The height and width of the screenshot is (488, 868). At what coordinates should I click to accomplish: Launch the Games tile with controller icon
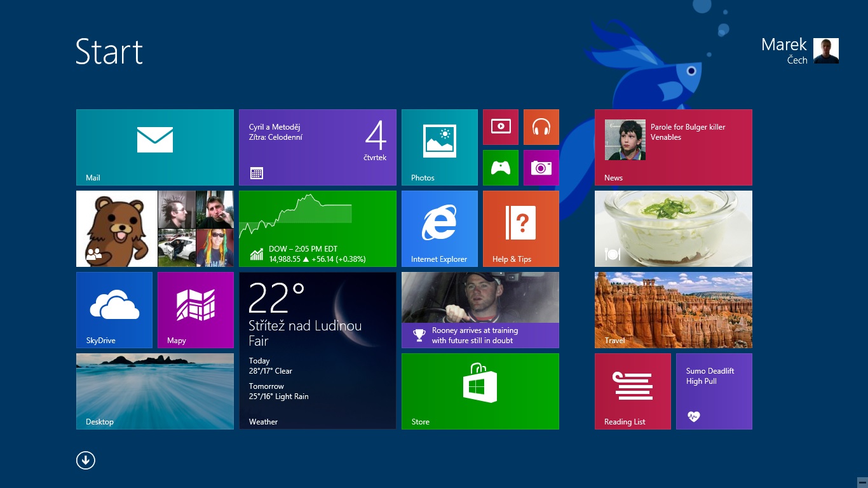[501, 168]
